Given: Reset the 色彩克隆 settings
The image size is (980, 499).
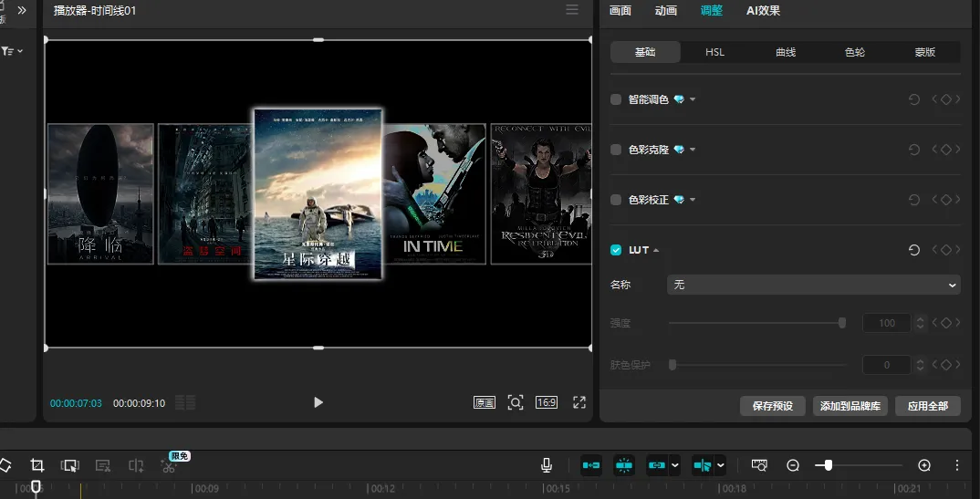Looking at the screenshot, I should 913,150.
